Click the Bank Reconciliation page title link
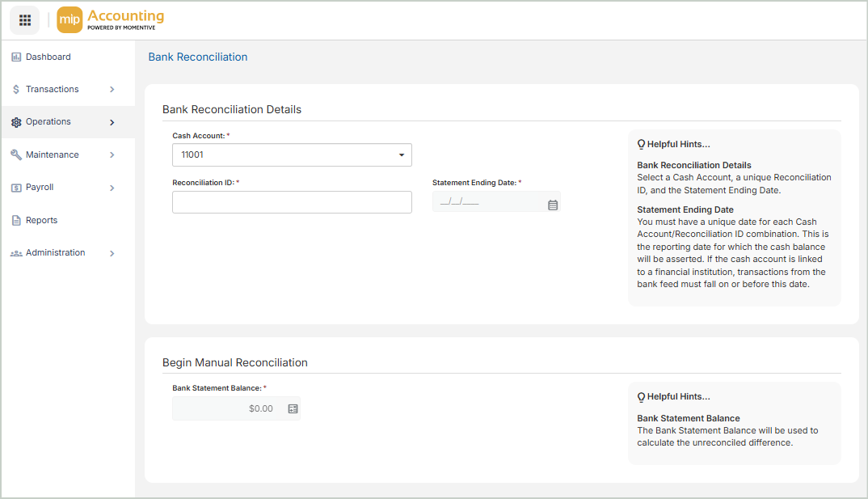 (x=198, y=57)
